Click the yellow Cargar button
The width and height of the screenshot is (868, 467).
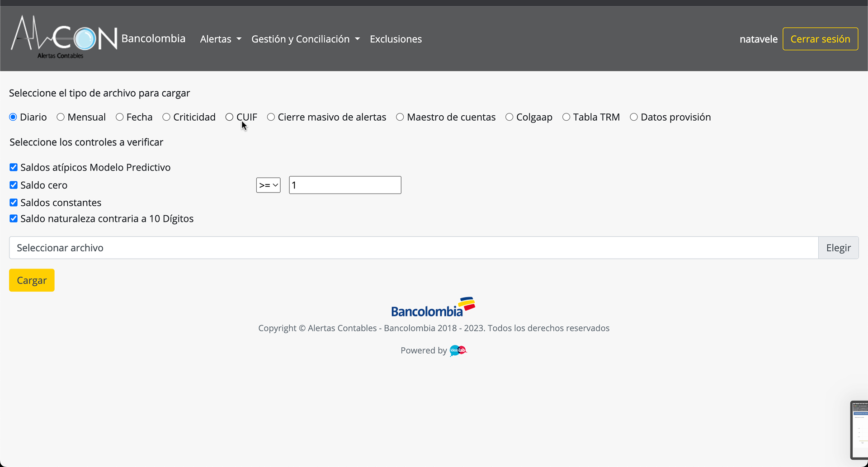point(32,280)
